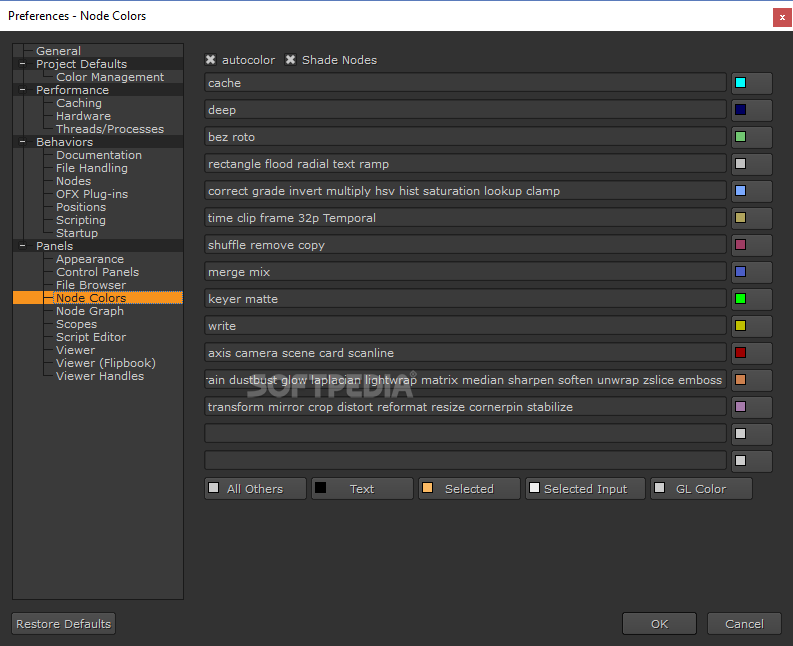
Task: Open the dark blue swatch for deep
Action: tap(752, 110)
